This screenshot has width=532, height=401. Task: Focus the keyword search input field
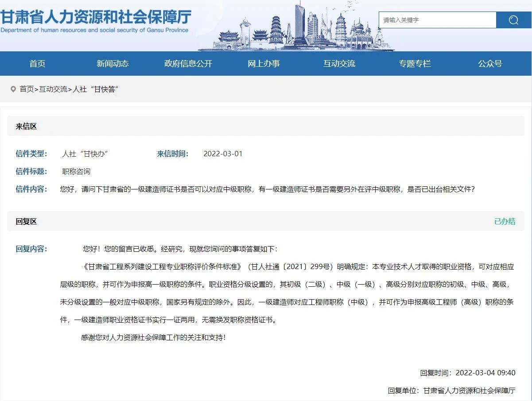pos(437,20)
